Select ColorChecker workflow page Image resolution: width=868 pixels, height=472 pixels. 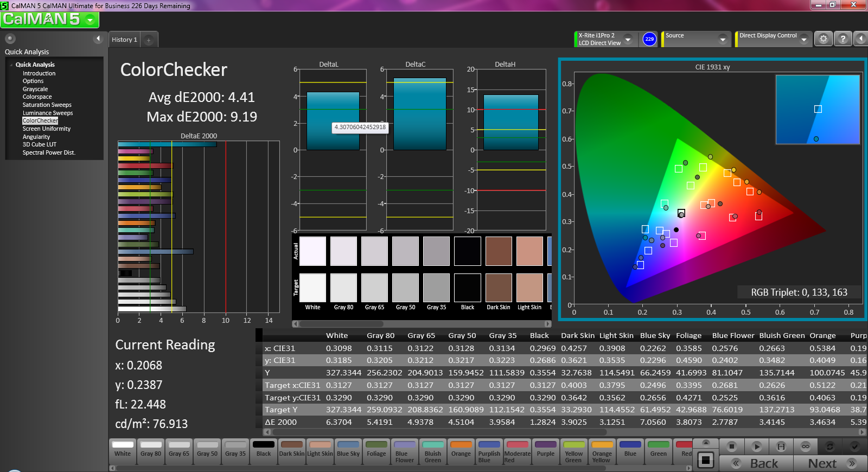(40, 120)
